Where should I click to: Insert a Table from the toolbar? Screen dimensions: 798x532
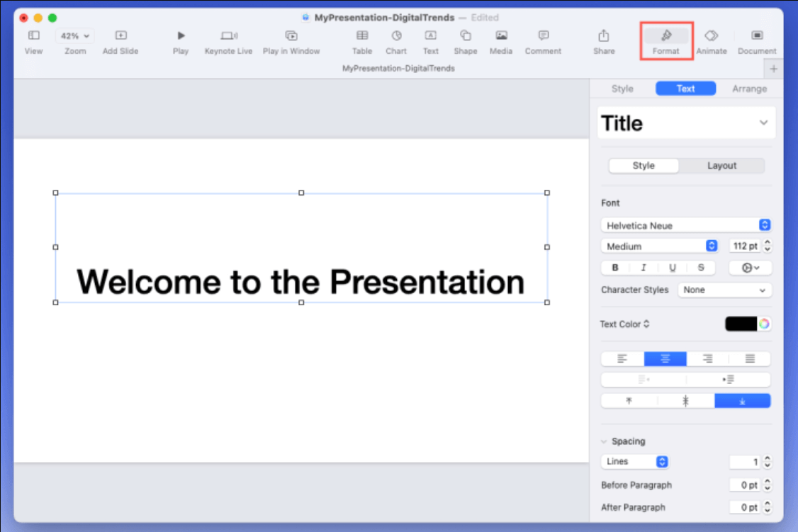click(x=361, y=40)
